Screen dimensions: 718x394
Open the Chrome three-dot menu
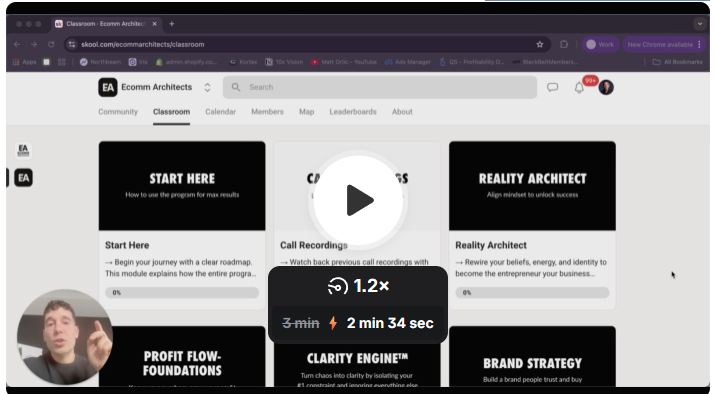pyautogui.click(x=699, y=44)
